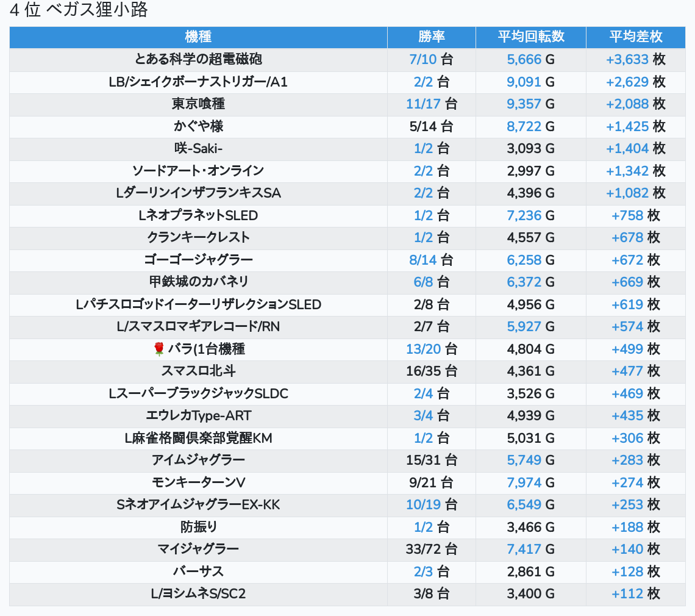Viewport: 695px width, 616px height.
Task: Select the とある科学の超電磁砲 row name
Action: point(198,60)
